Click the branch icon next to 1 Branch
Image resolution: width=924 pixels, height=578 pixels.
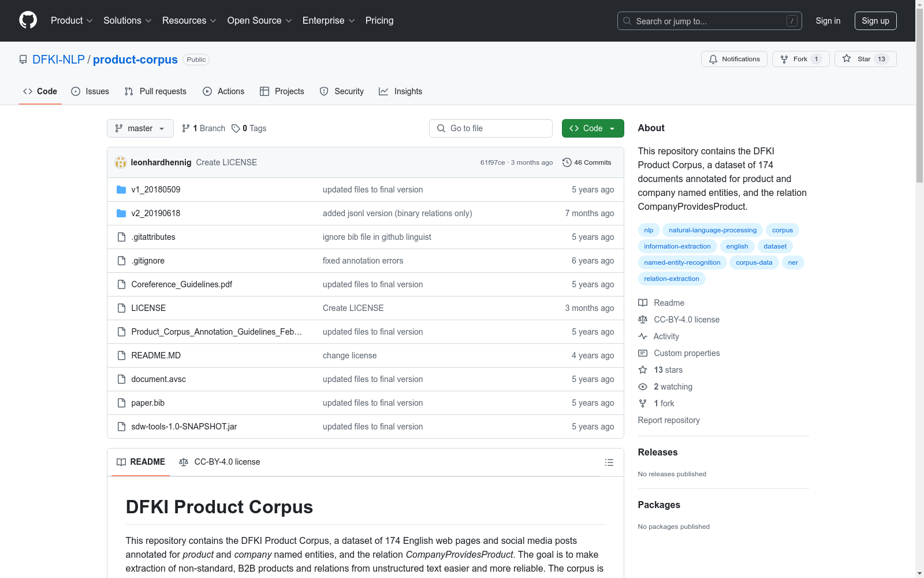[186, 128]
